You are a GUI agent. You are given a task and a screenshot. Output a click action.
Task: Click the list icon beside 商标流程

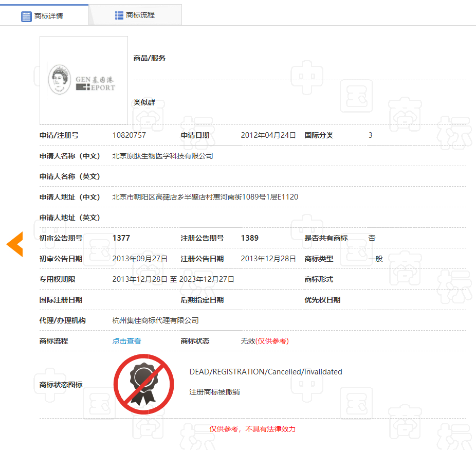[119, 15]
